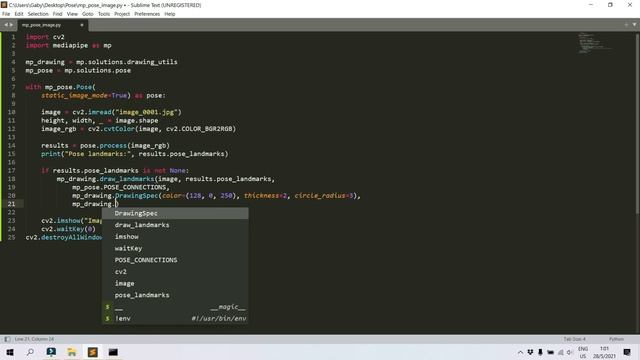Open the Python syntax selector
Viewport: 640px width, 360px height.
(x=616, y=339)
